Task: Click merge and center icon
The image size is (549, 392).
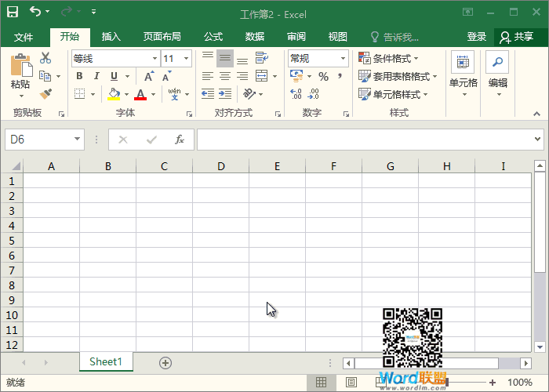Action: (261, 75)
